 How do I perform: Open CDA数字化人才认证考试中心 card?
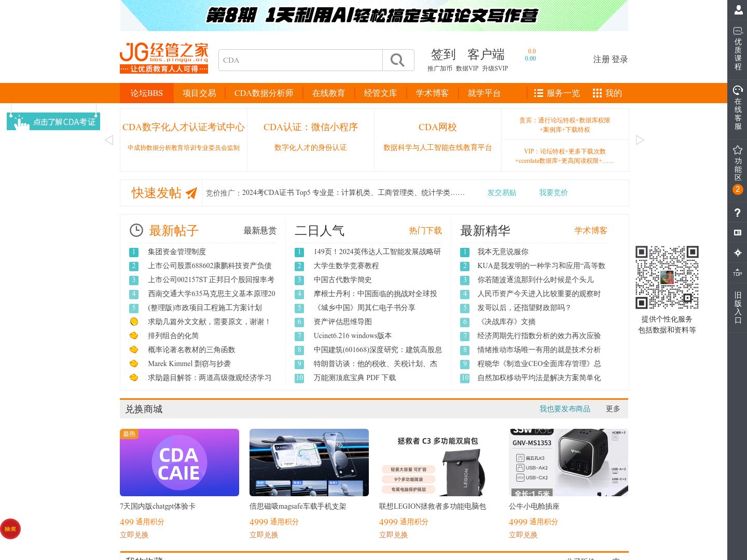pos(184,139)
